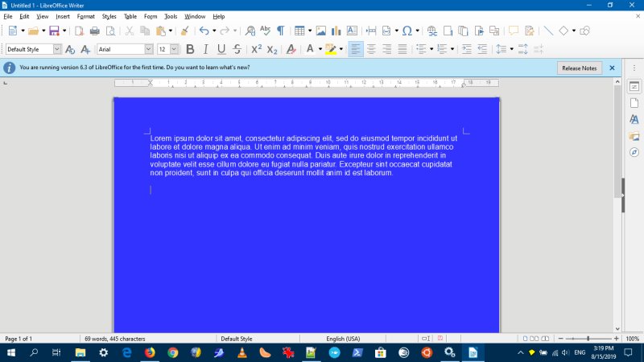Toggle Underline formatting

click(221, 49)
